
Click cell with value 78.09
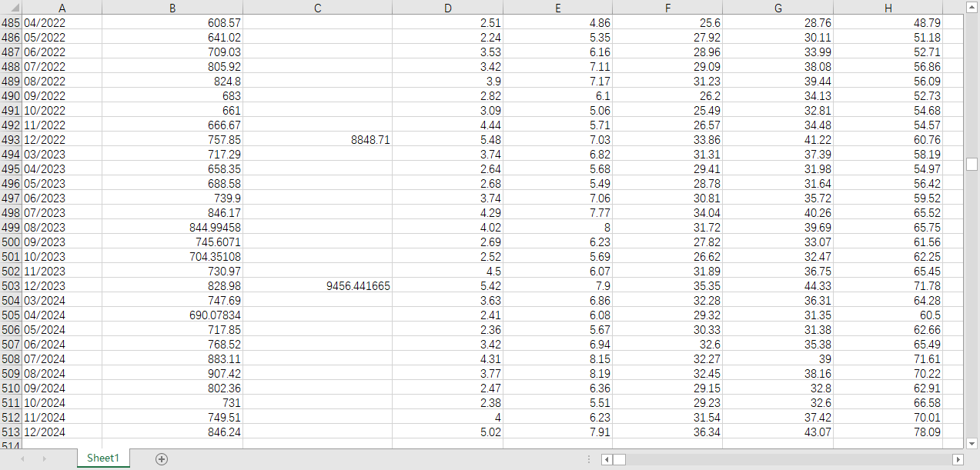[x=888, y=432]
